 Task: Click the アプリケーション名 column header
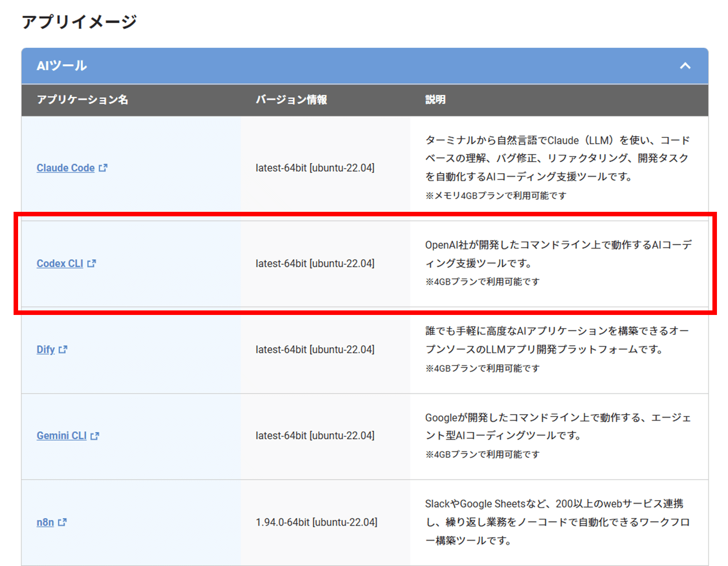coord(82,100)
